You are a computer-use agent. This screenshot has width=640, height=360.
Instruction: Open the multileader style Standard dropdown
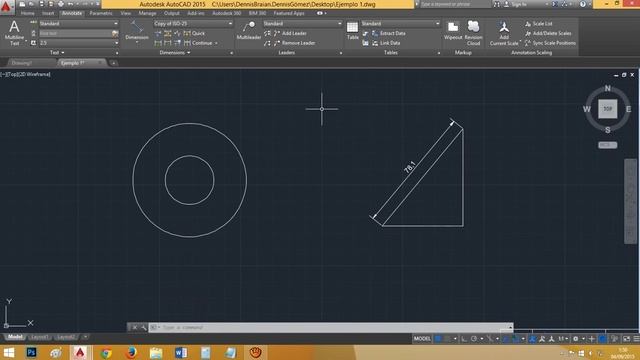[302, 24]
